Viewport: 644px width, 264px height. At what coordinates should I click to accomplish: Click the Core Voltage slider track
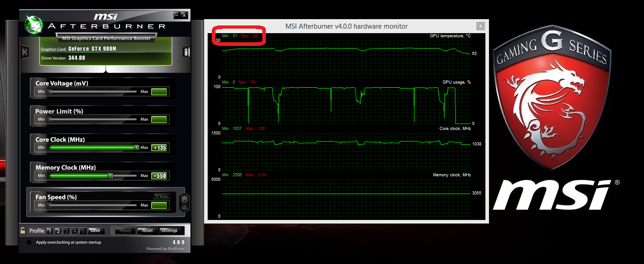tap(93, 92)
